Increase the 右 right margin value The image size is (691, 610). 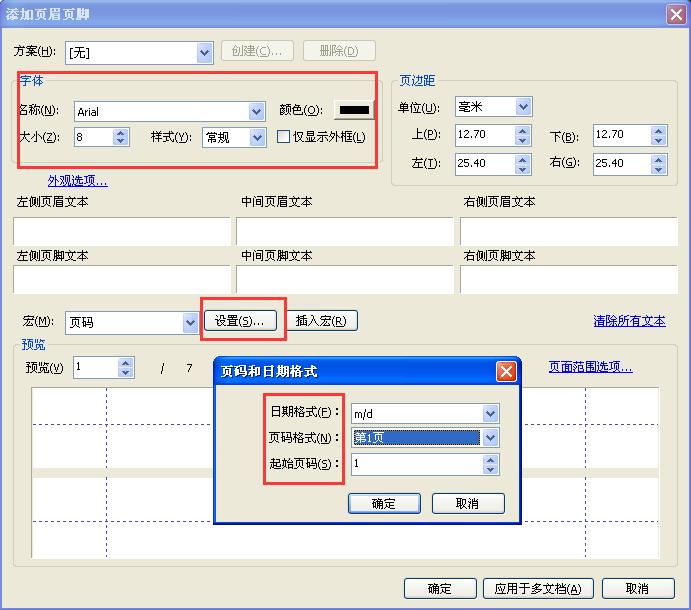[x=658, y=160]
